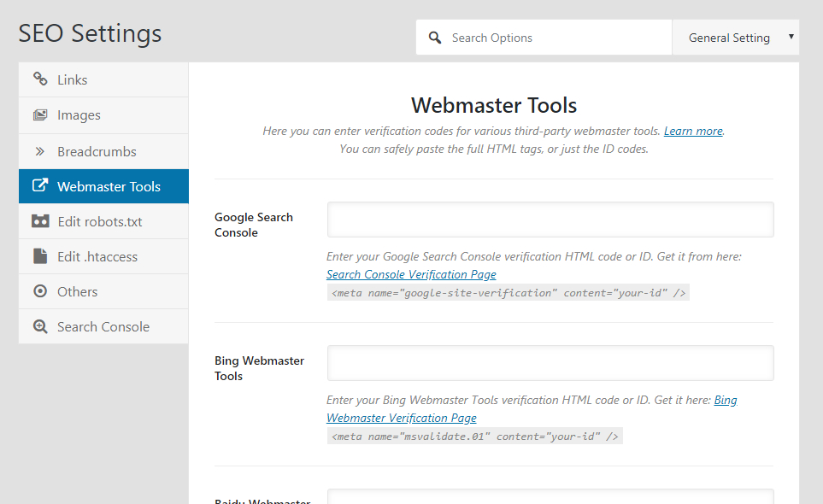
Task: Open the Edit .htaccess tab
Action: click(103, 256)
